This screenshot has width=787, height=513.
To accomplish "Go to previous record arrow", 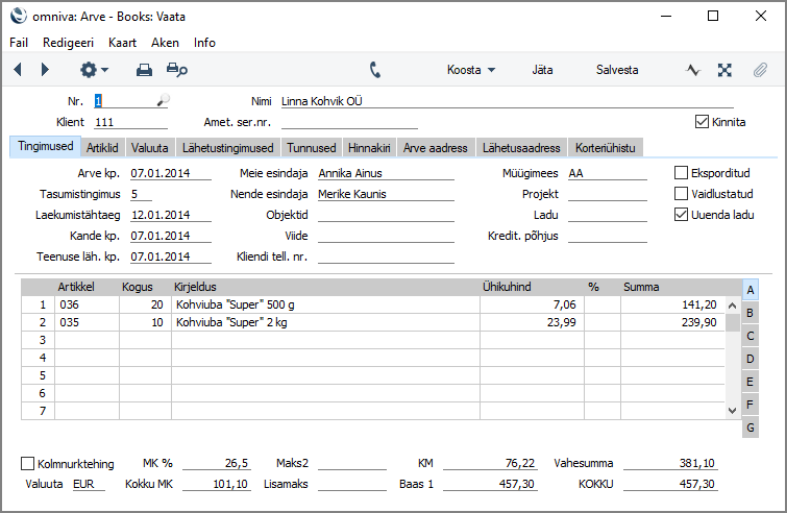I will coord(18,69).
